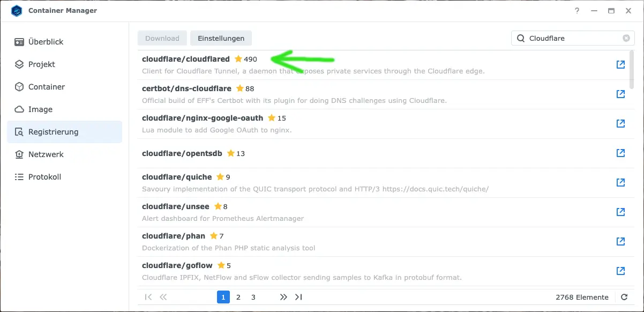This screenshot has width=644, height=312.
Task: View the Protokoll log section
Action: (44, 177)
